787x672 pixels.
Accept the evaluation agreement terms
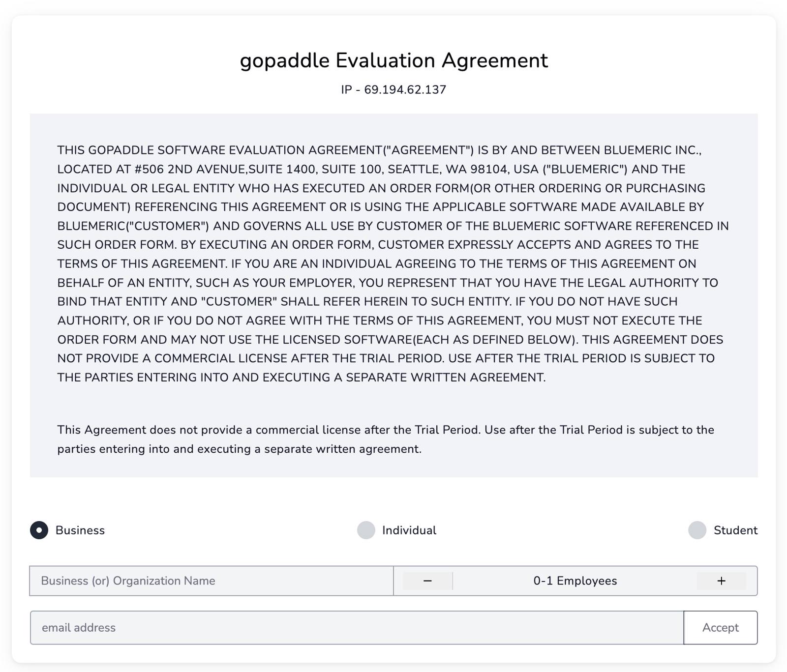pyautogui.click(x=720, y=627)
